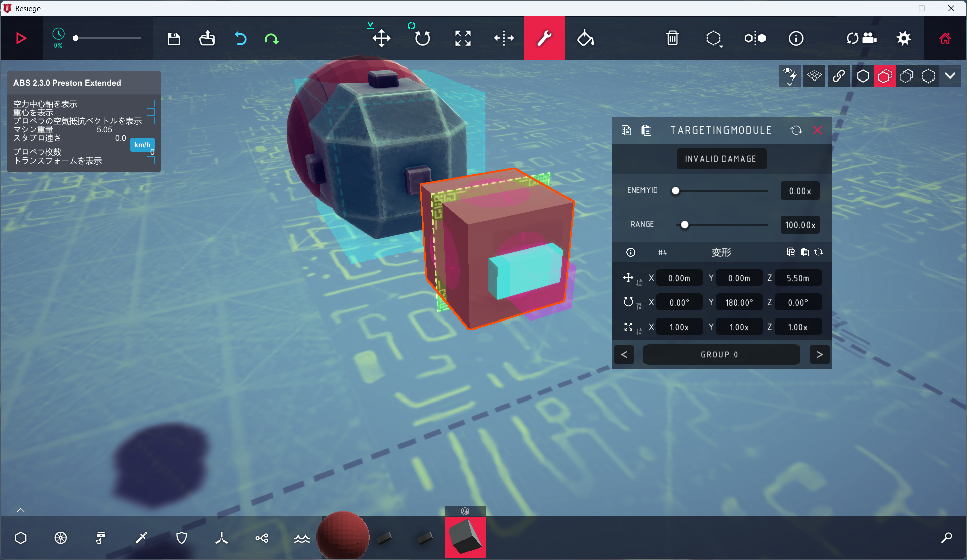967x560 pixels.
Task: Activate the paint bucket skin tool
Action: 585,38
